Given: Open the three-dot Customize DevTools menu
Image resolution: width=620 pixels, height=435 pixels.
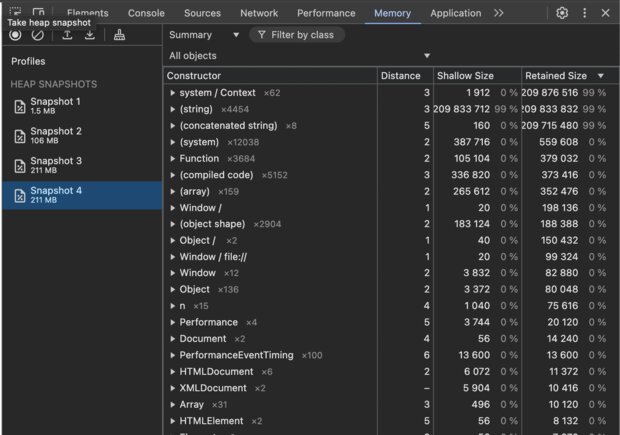Looking at the screenshot, I should tap(584, 13).
